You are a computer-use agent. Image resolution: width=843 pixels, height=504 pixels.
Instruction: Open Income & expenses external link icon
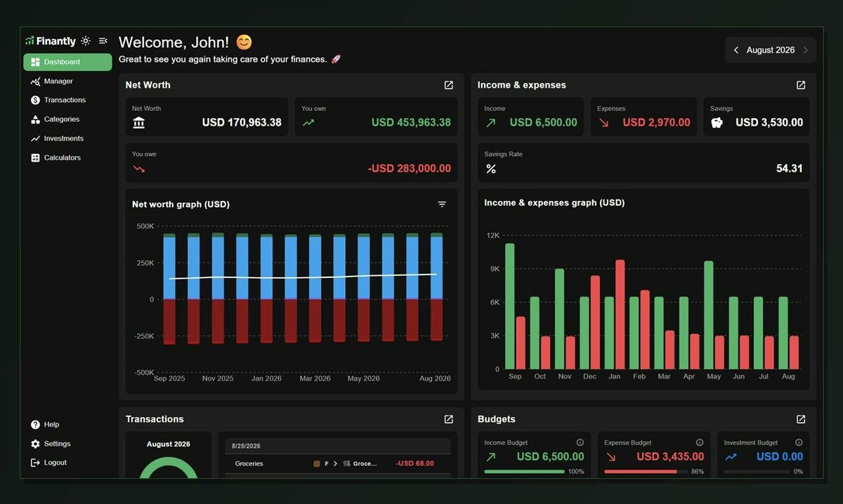(x=801, y=85)
